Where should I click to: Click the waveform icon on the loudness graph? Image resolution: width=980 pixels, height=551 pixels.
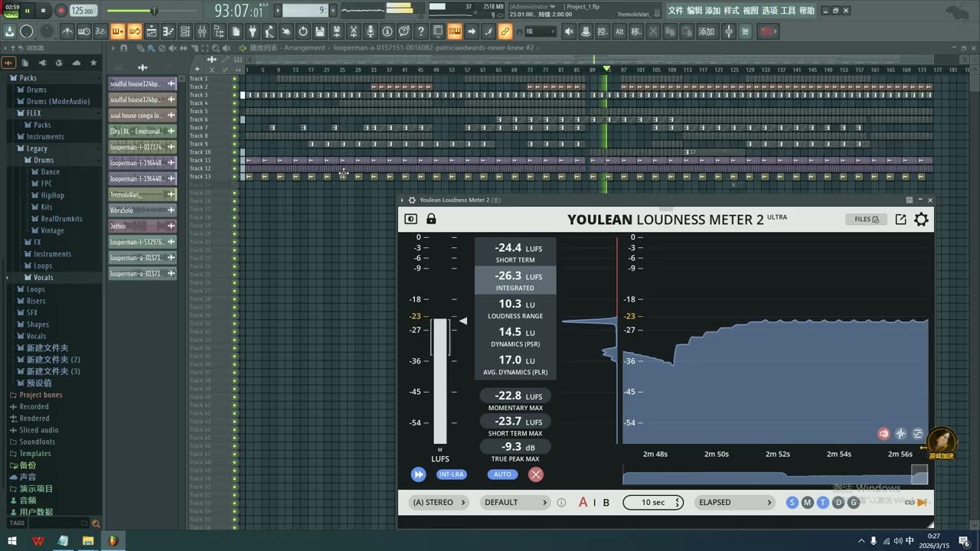point(901,434)
